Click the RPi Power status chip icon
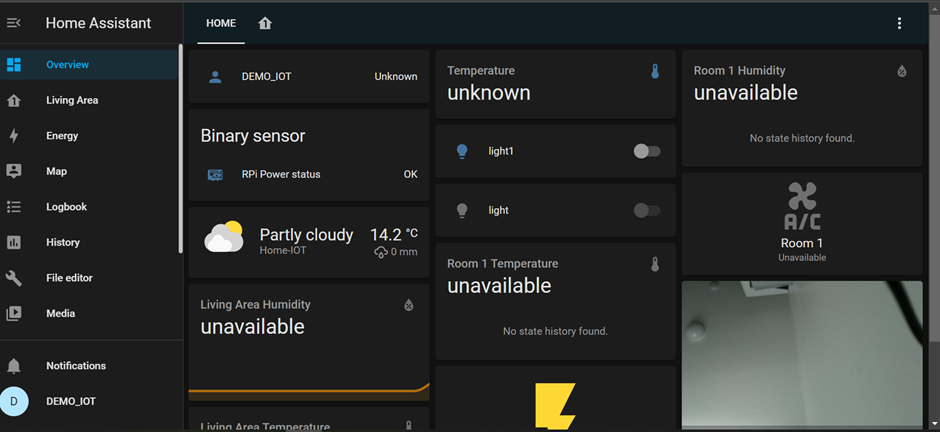940x432 pixels. click(x=215, y=174)
